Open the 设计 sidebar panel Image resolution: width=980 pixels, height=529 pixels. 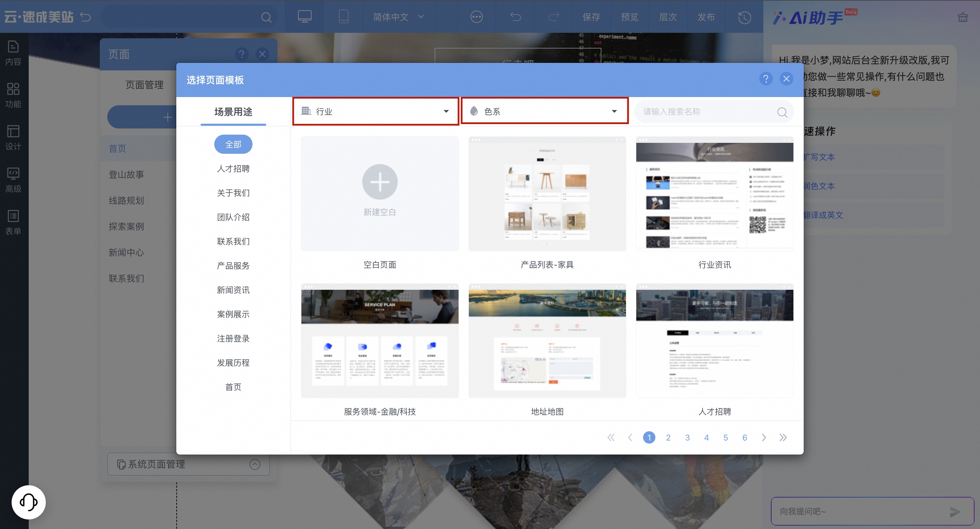13,137
